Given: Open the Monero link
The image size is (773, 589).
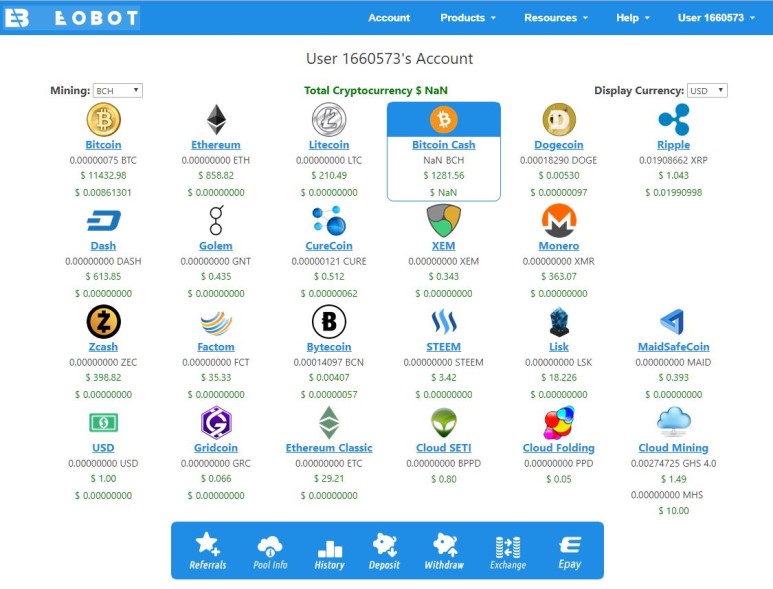Looking at the screenshot, I should [x=559, y=246].
